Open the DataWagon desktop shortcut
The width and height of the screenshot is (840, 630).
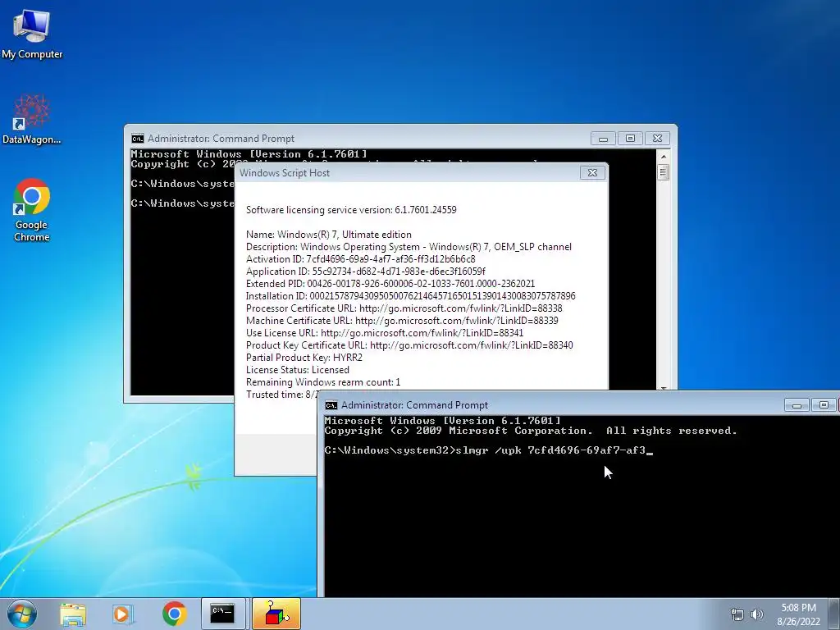click(x=32, y=119)
